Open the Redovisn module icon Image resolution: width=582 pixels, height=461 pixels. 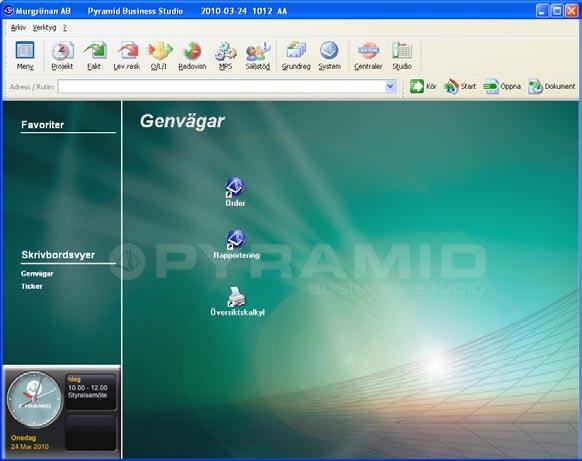click(x=192, y=56)
